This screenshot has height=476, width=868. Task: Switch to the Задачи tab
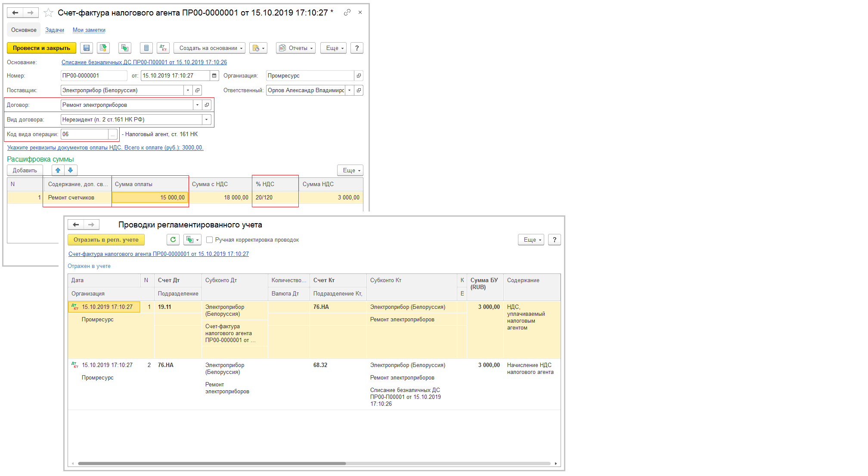coord(55,30)
